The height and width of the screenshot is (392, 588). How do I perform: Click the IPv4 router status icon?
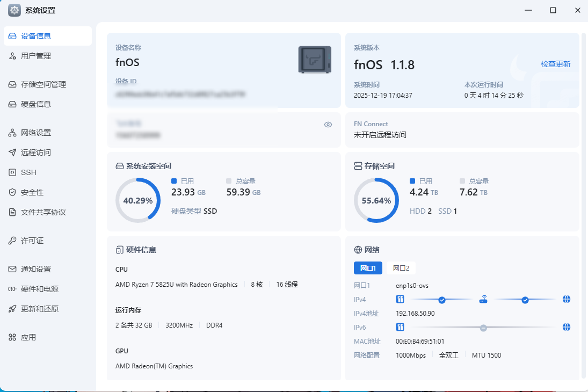(483, 300)
